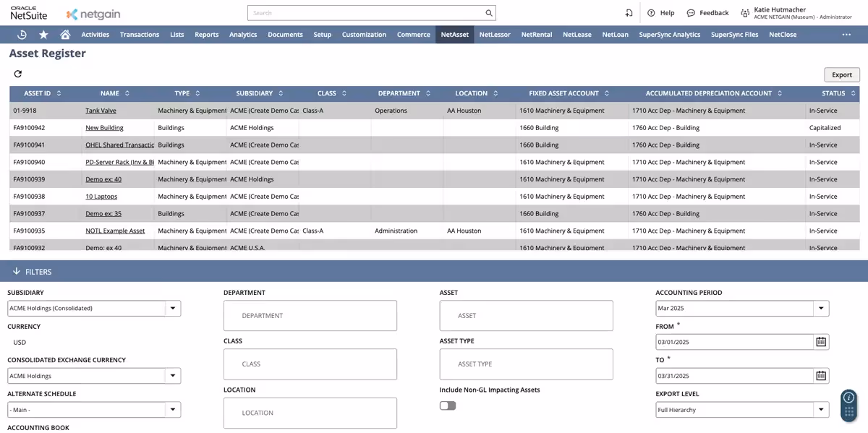Open the Shortcuts star icon
Screen dimensions: 868x433
click(43, 34)
